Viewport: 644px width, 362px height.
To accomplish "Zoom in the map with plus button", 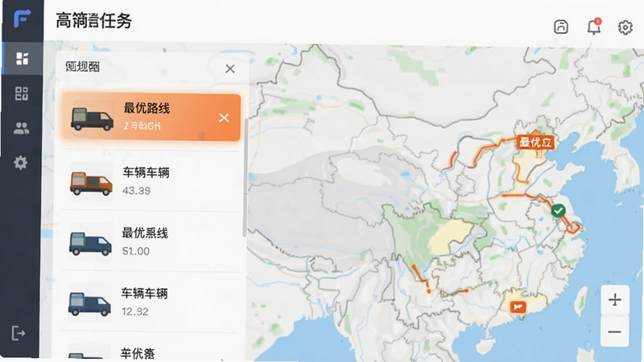I will [615, 299].
